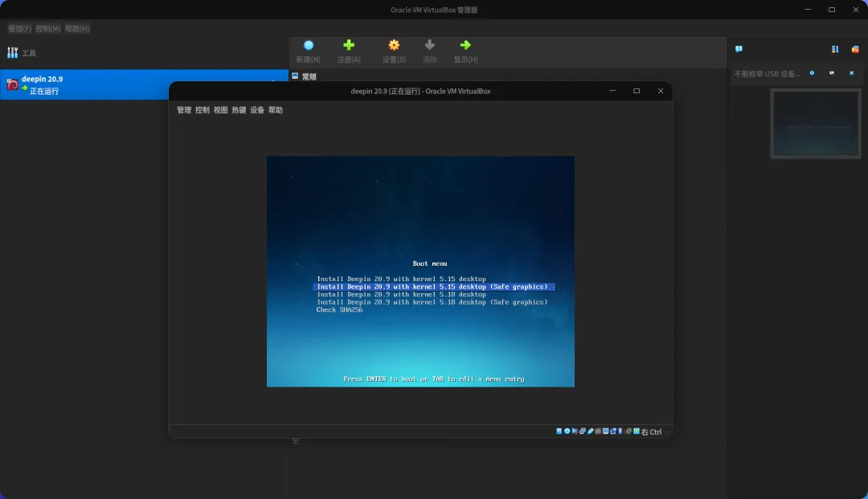Open 热键 menu in deepin VM window

click(x=239, y=110)
